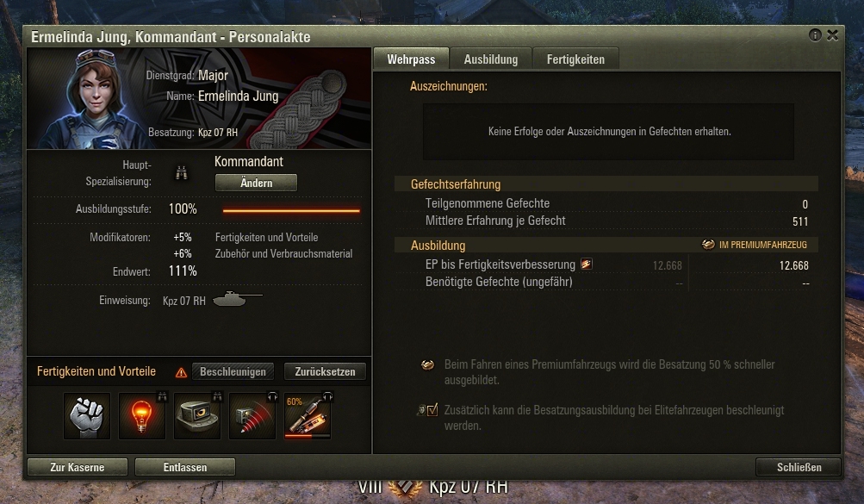Click the Entlassen dismiss button
Viewport: 864px width, 504px height.
[x=185, y=467]
